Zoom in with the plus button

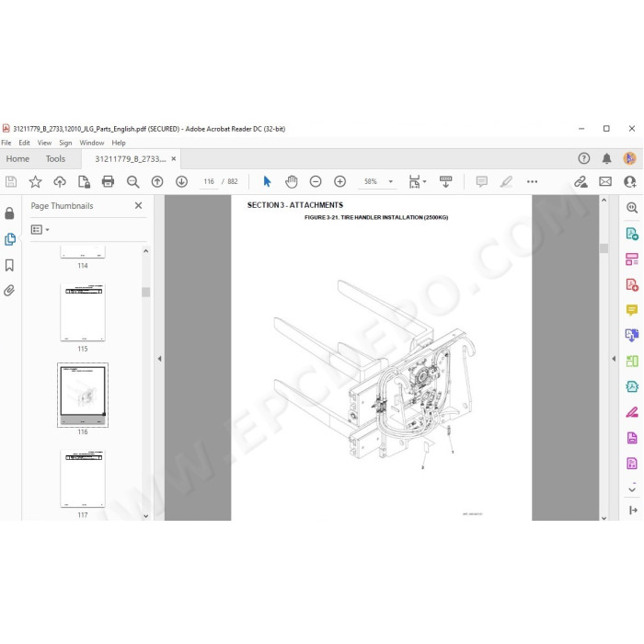339,181
